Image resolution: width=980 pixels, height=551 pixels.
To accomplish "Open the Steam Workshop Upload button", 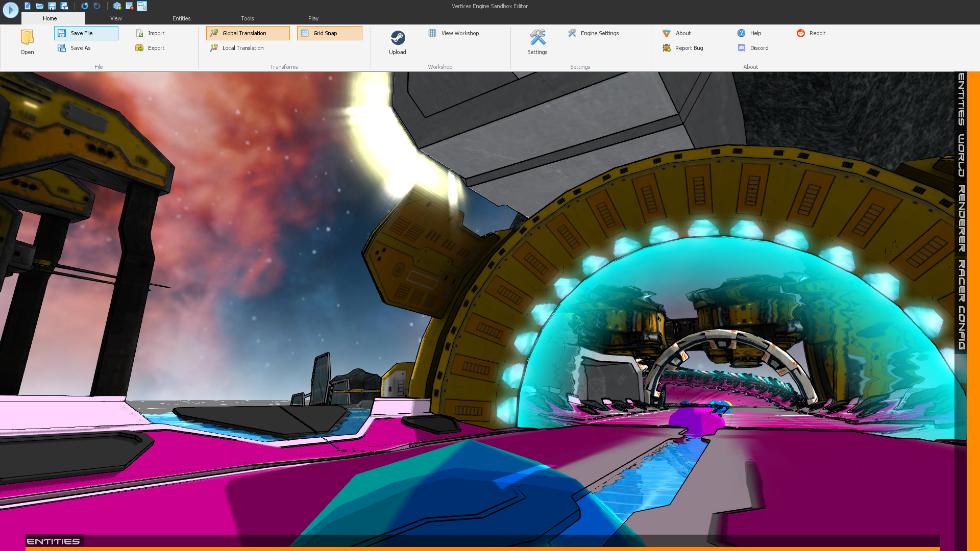I will (398, 42).
